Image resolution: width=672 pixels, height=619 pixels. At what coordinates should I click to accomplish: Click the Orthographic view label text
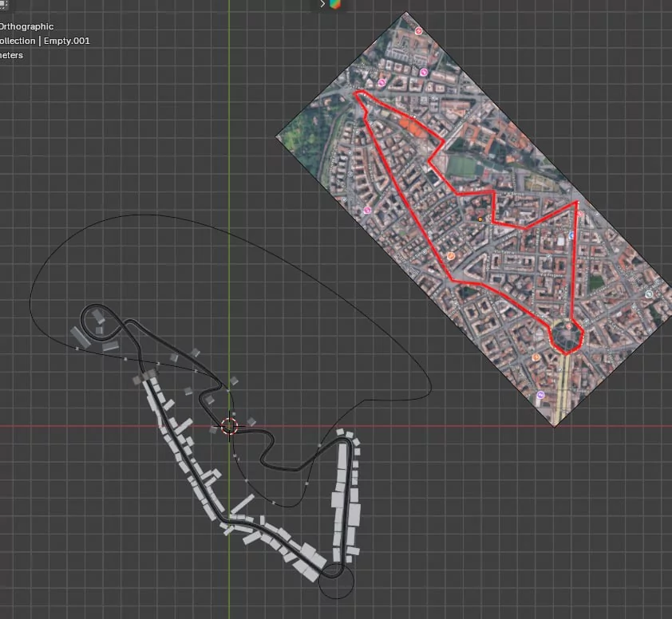point(27,26)
